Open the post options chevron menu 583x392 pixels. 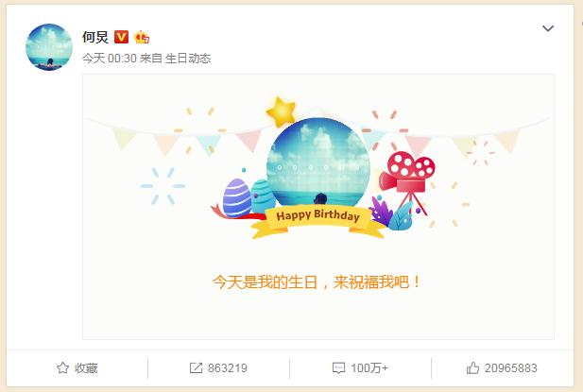[548, 28]
